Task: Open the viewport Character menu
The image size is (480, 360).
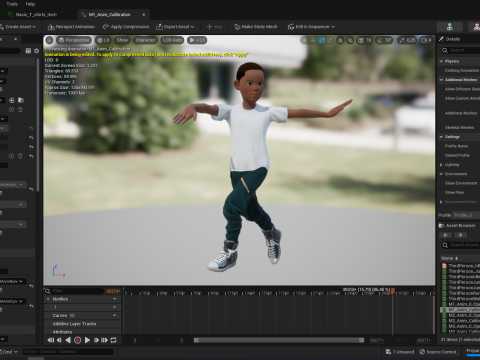Action: tap(145, 40)
